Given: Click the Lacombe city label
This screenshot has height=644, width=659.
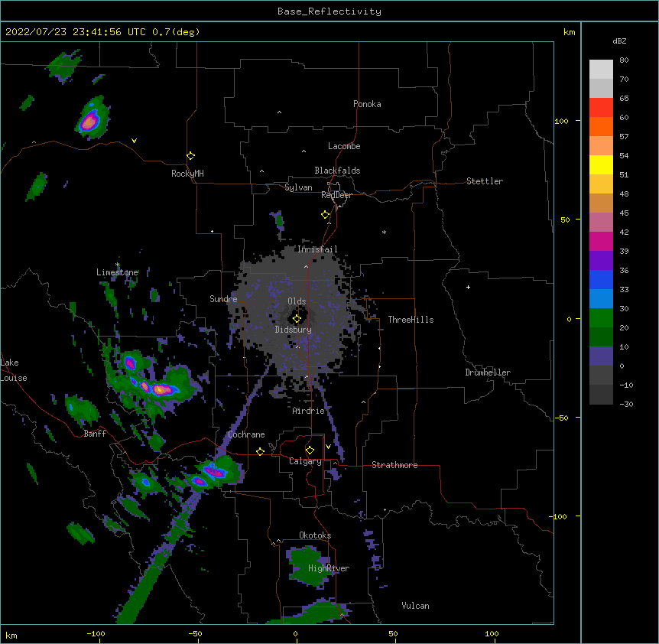Looking at the screenshot, I should click(344, 146).
